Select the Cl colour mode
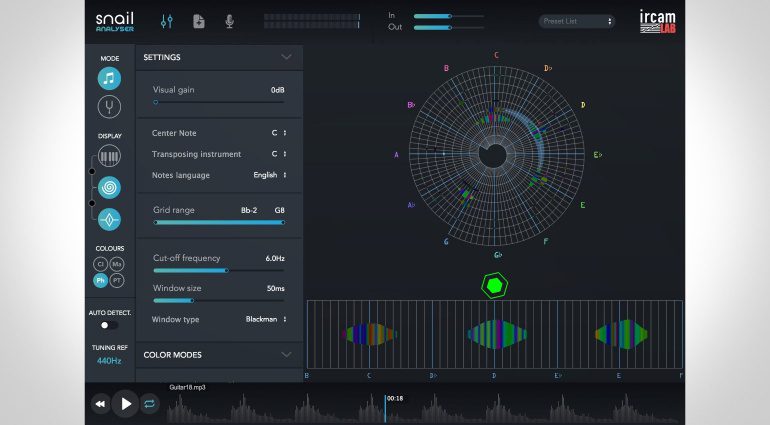The height and width of the screenshot is (425, 770). click(101, 264)
